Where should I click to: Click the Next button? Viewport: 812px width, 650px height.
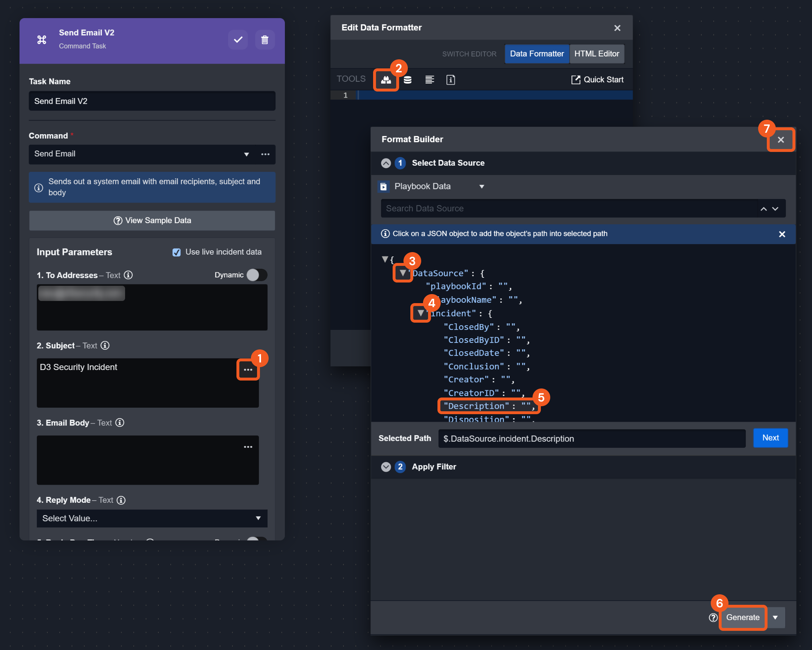tap(770, 438)
